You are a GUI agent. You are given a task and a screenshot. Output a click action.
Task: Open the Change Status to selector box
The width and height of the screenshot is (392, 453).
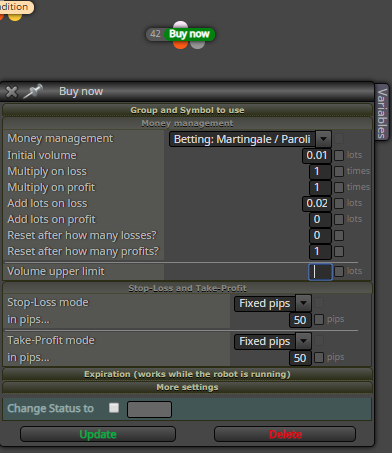[x=149, y=409]
